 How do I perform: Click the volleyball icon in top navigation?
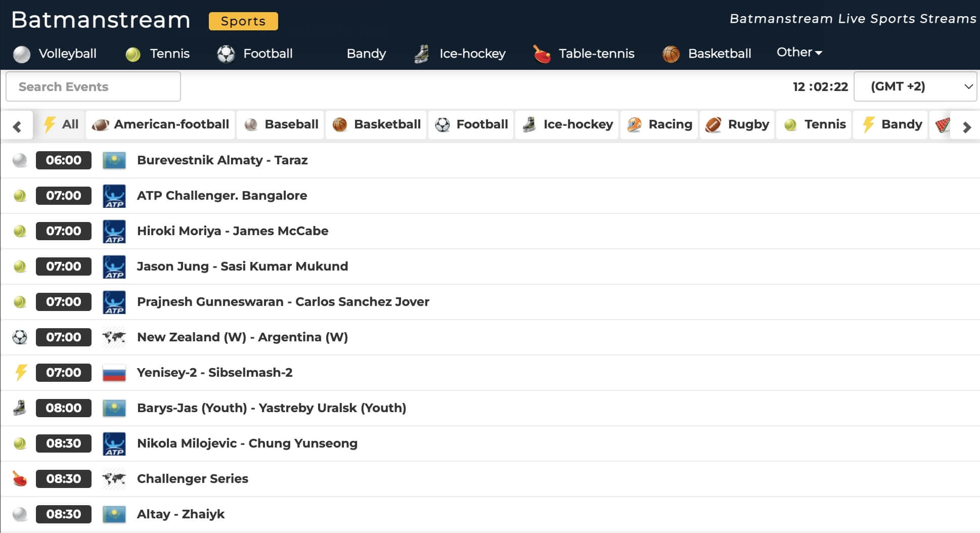(x=22, y=54)
